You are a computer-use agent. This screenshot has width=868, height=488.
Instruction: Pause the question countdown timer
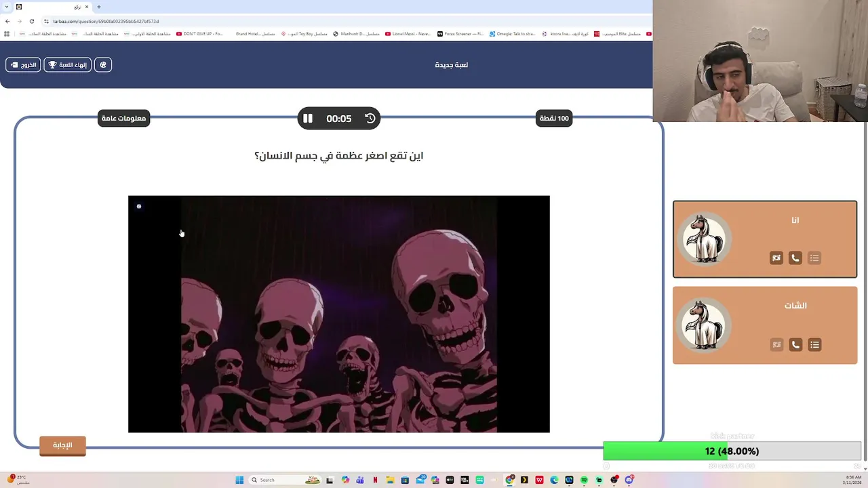coord(308,118)
